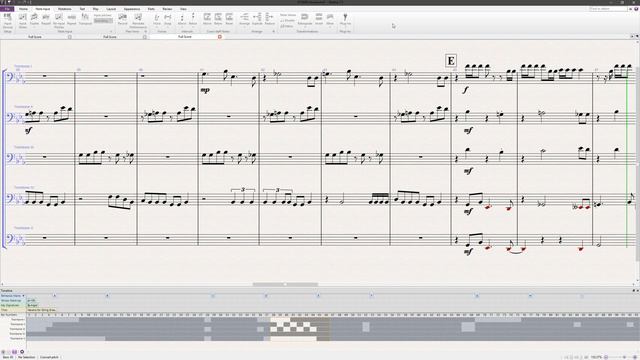Select the second Full Score document tab
Screen dimensions: 640x360
click(110, 37)
